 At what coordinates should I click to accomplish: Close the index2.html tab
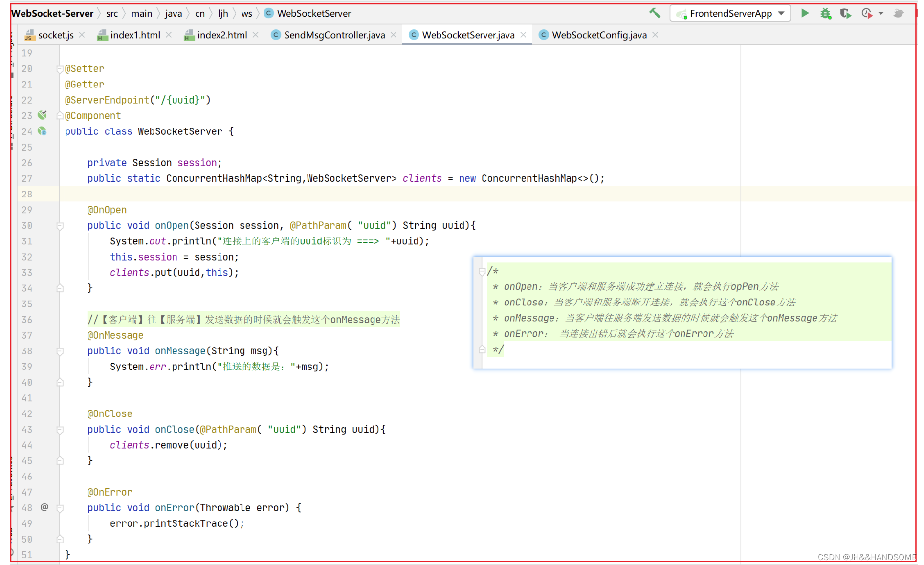click(x=255, y=35)
